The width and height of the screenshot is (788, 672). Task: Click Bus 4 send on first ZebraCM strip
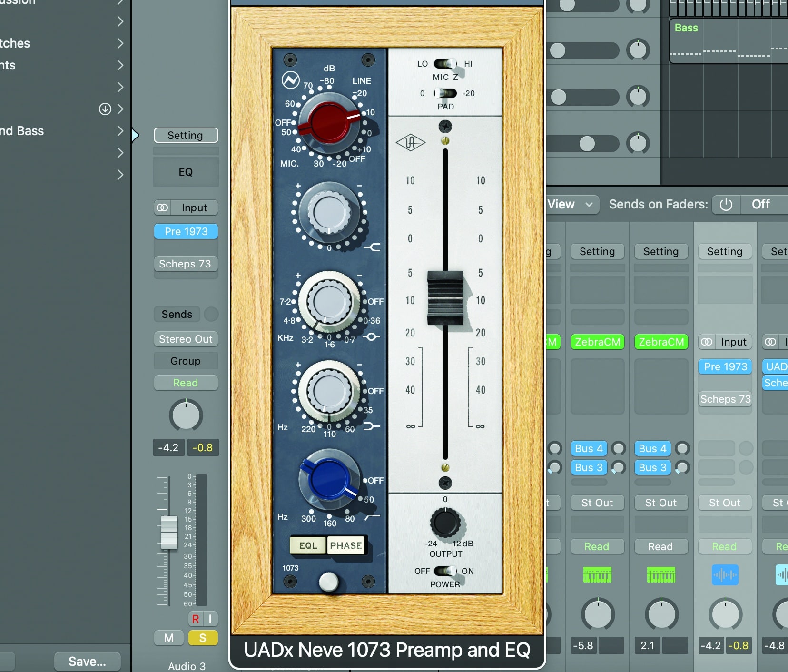coord(589,448)
